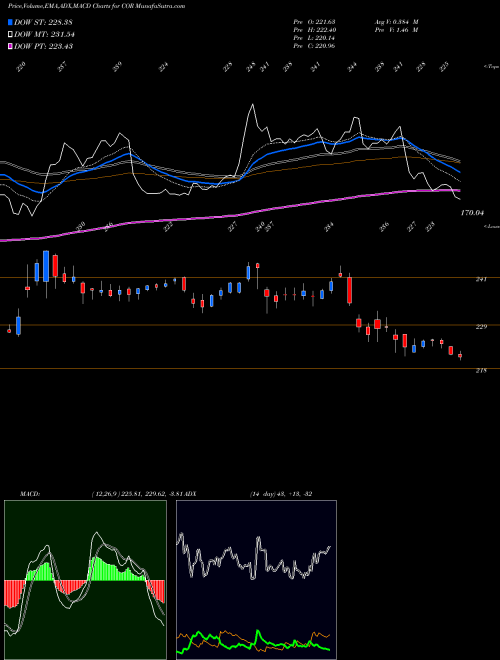Select the first blue candlestick at far left

tap(19, 325)
